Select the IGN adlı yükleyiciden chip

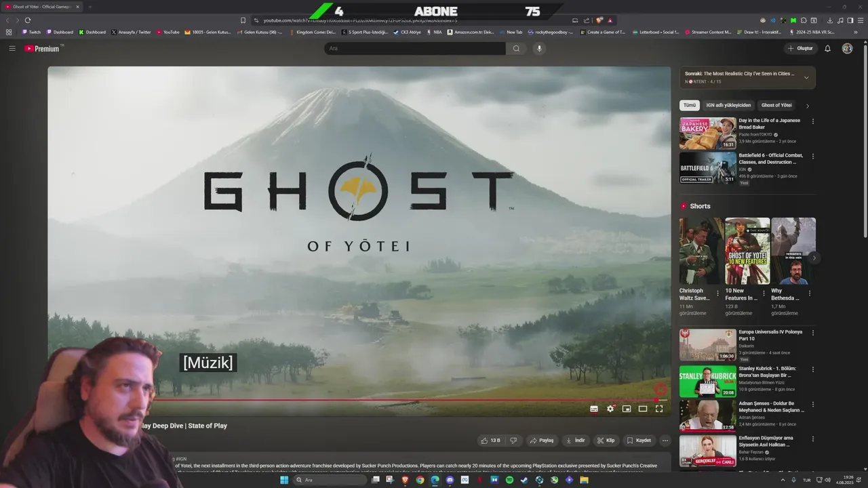coord(728,105)
